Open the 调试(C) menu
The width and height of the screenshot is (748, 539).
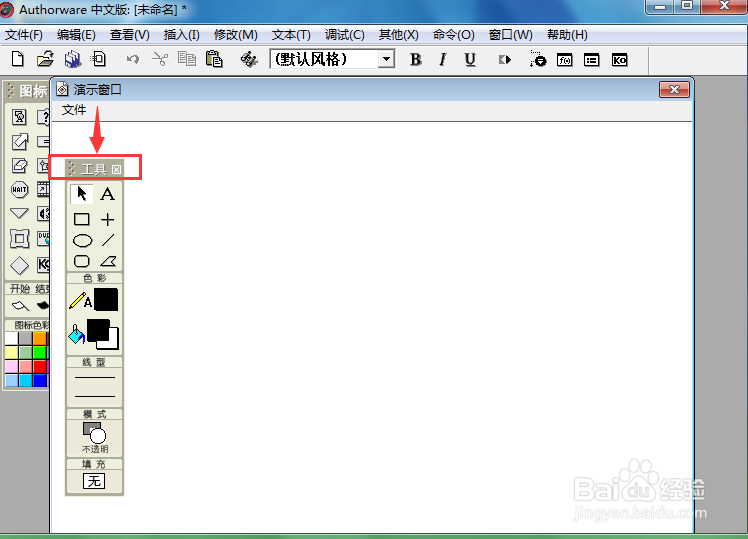pyautogui.click(x=344, y=35)
